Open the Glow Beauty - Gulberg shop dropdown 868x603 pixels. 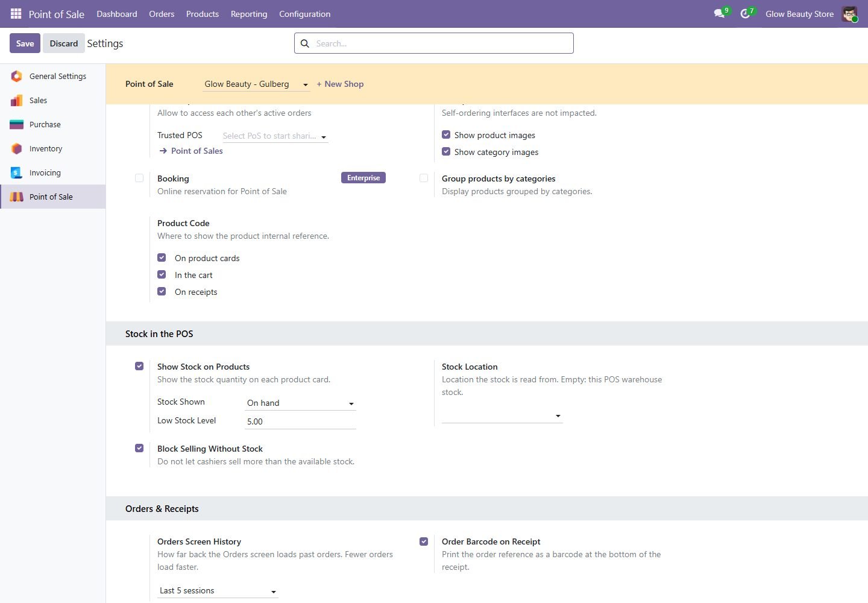coord(256,84)
